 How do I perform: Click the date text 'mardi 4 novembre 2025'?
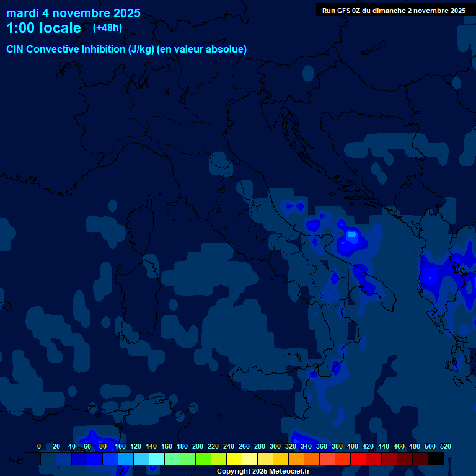point(73,14)
